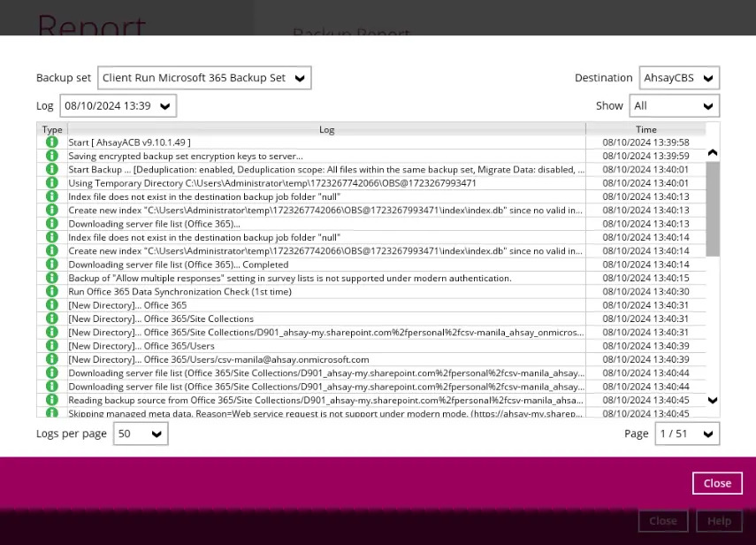Viewport: 756px width, 545px height.
Task: Click the info icon beside Skipping managed meta data entry
Action: [52, 413]
